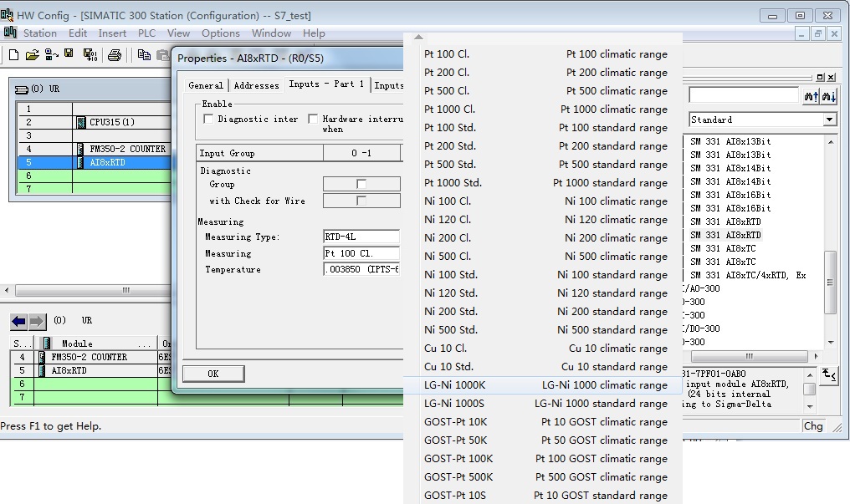850x504 pixels.
Task: Select slot 5 AI8xRTD row in rack
Action: pos(95,162)
